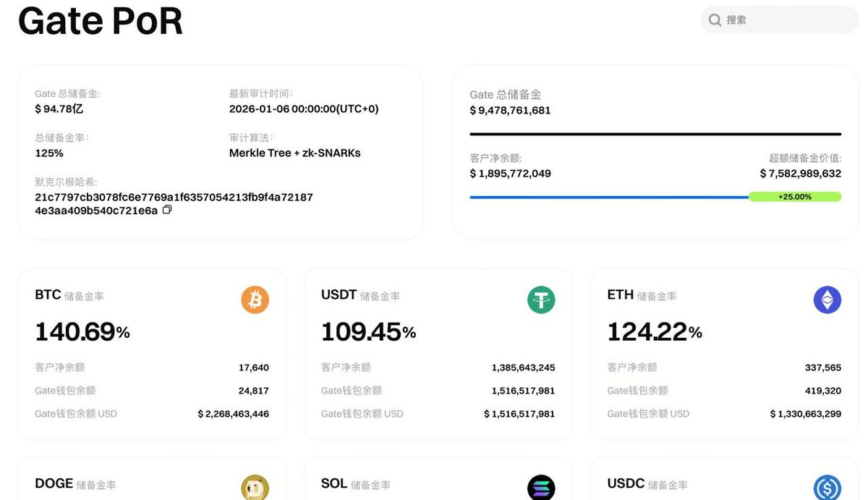Image resolution: width=868 pixels, height=500 pixels.
Task: Click the Dogecoin DOGE coin icon
Action: point(255,488)
